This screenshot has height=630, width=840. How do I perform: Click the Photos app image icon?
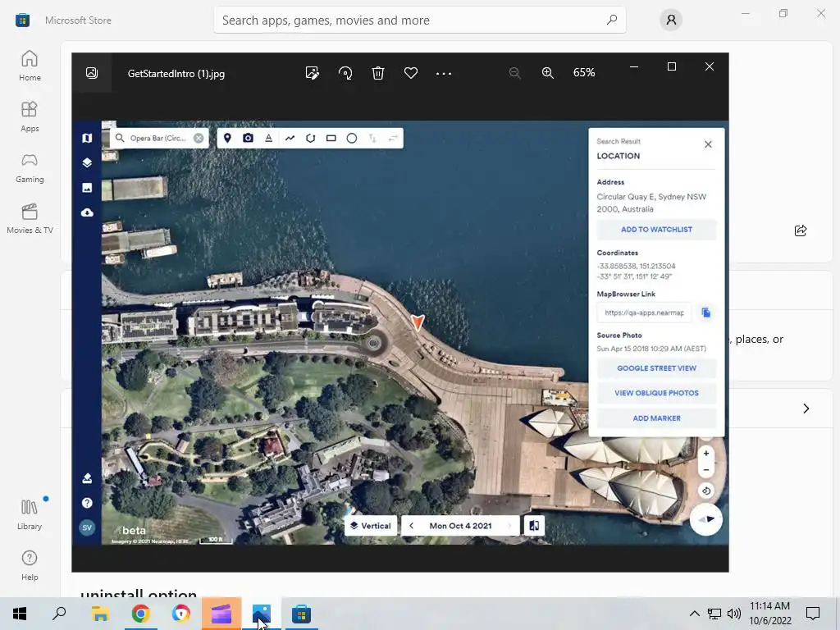(92, 73)
